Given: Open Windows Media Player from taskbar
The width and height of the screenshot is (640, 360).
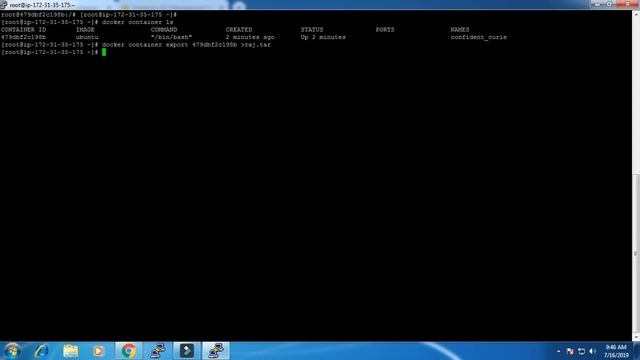Looking at the screenshot, I should point(98,351).
